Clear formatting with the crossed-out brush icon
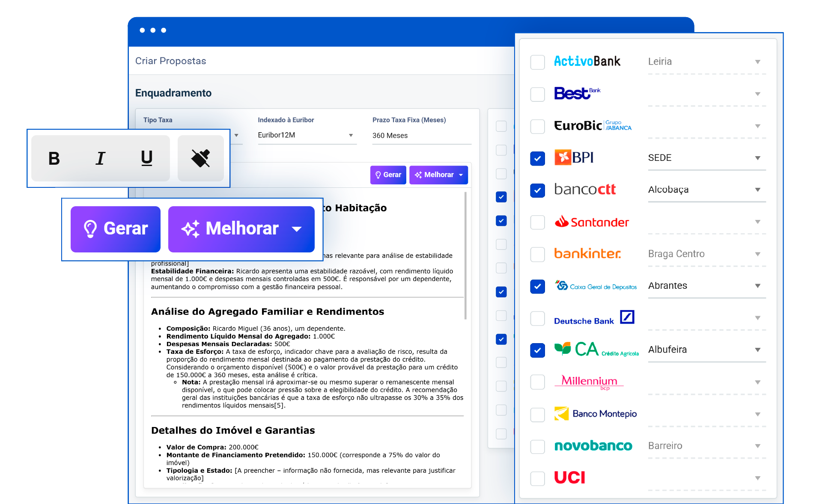This screenshot has height=504, width=822. coord(201,158)
